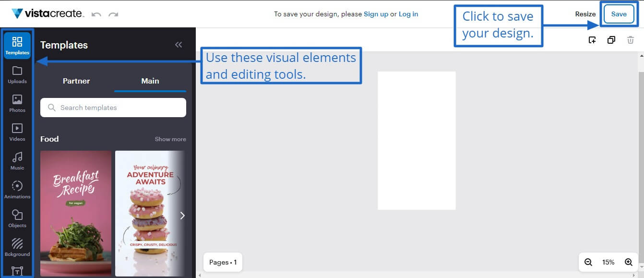Click the Delete page trash icon
The image size is (644, 278).
pyautogui.click(x=630, y=40)
